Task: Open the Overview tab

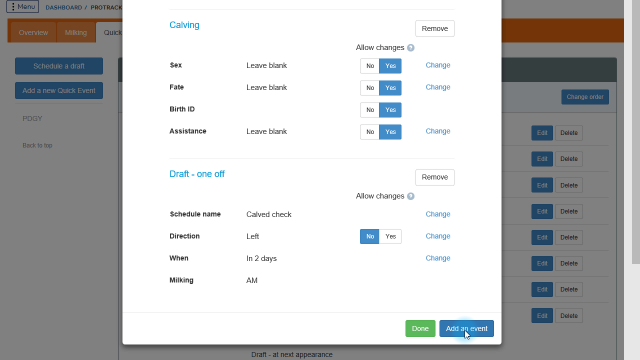Action: click(x=33, y=33)
